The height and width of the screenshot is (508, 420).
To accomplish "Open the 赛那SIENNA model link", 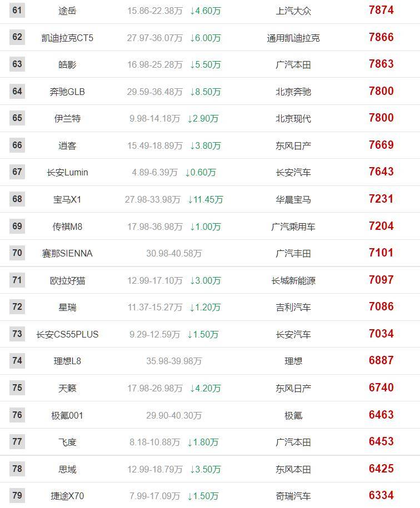I will (x=67, y=253).
